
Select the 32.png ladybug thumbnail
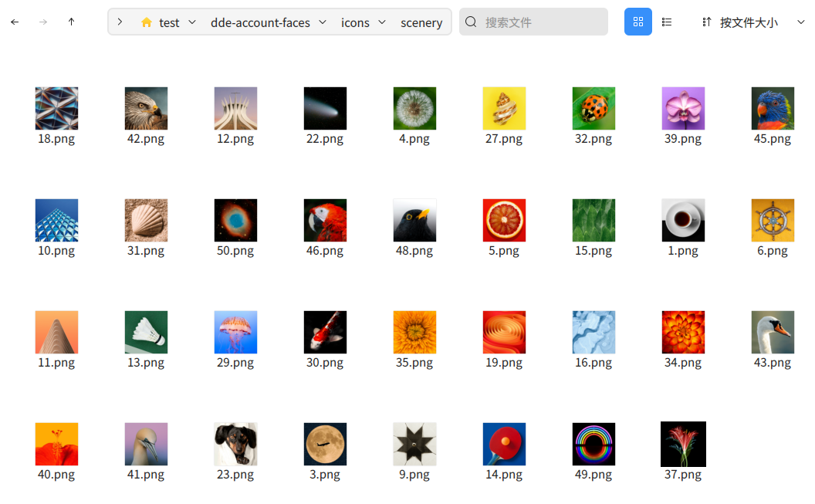[x=593, y=108]
